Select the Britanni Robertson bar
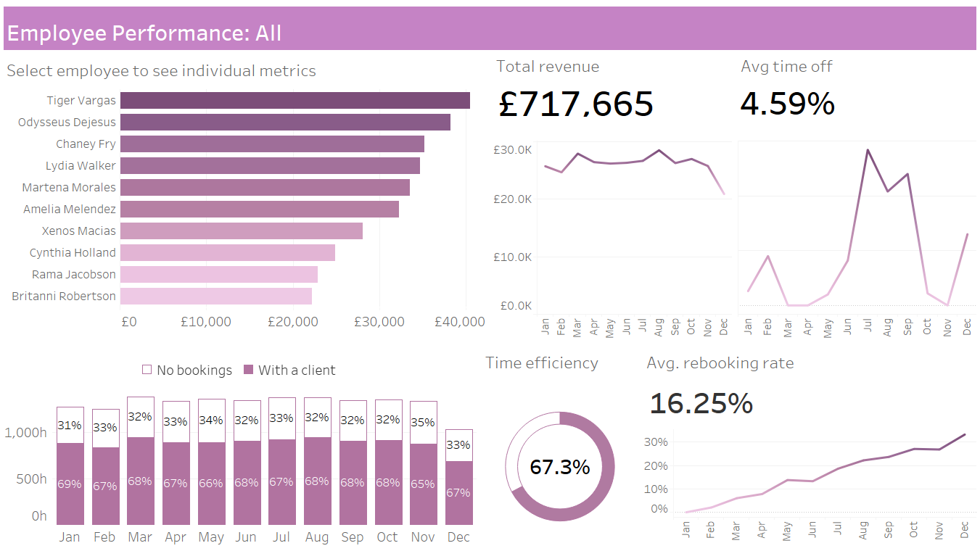The image size is (980, 551). (215, 297)
